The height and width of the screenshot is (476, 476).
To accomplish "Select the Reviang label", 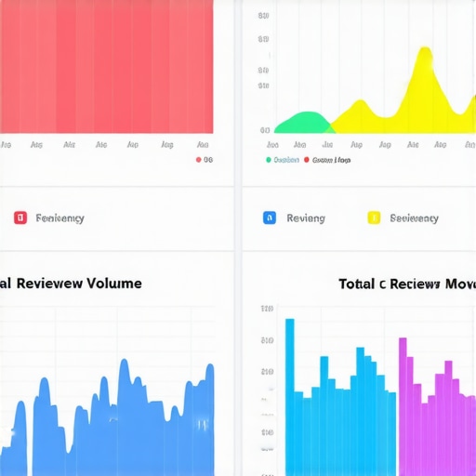I will [306, 218].
